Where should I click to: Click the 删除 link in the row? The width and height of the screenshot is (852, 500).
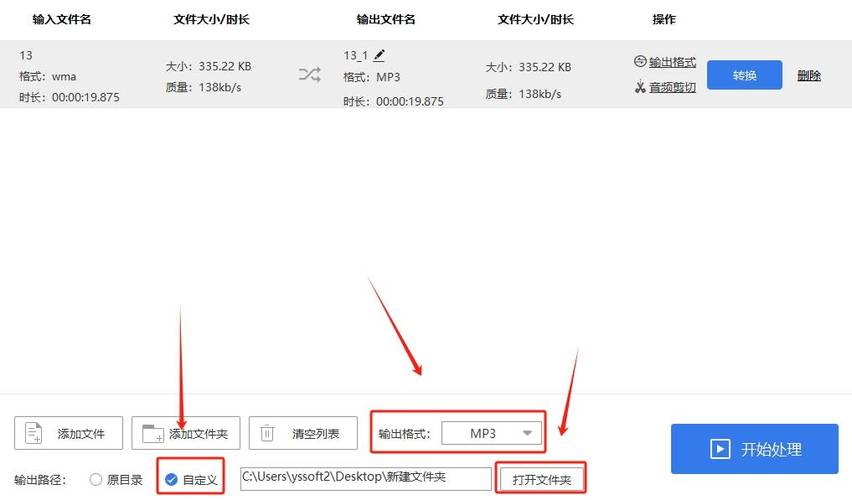coord(809,76)
